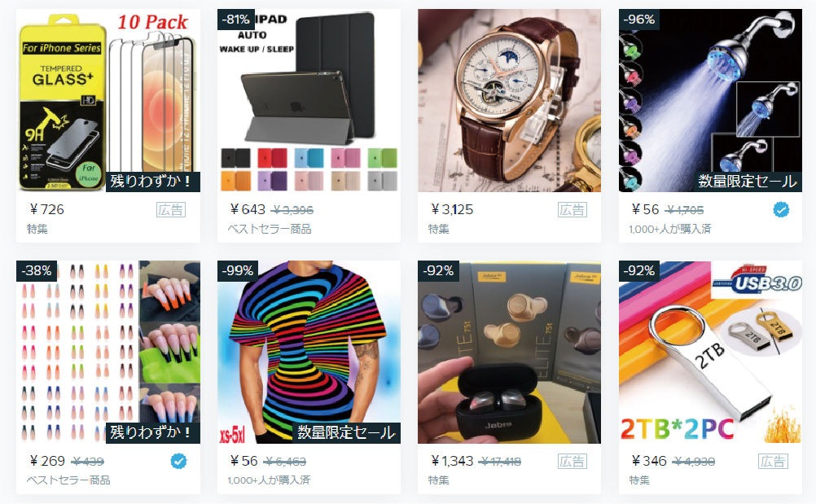Open the 2TB USB 3.0 drive image
The height and width of the screenshot is (504, 816).
click(x=710, y=352)
